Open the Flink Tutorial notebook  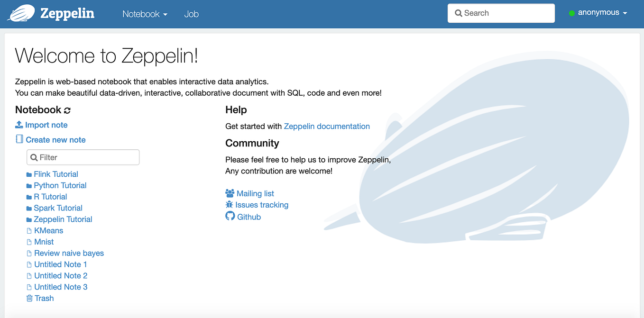coord(55,174)
